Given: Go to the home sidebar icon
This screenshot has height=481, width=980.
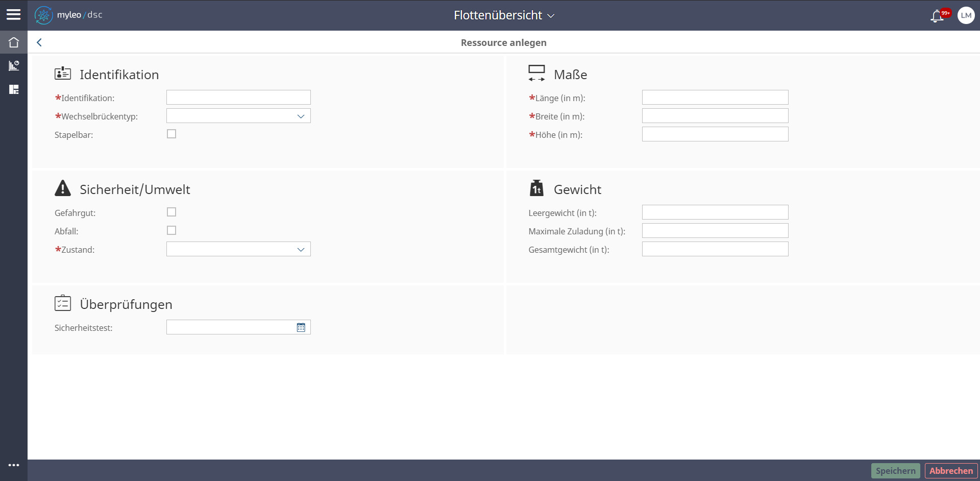Looking at the screenshot, I should 14,42.
